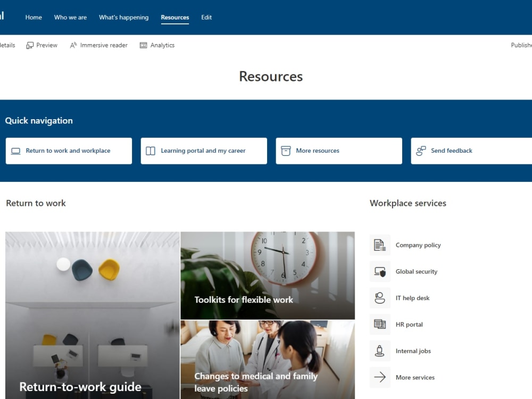Screen dimensions: 532x399
Task: Click the Company policy document icon
Action: click(x=380, y=245)
